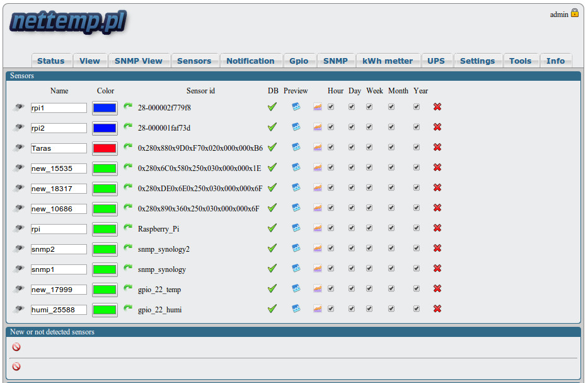Open the Notification tab

coord(250,61)
